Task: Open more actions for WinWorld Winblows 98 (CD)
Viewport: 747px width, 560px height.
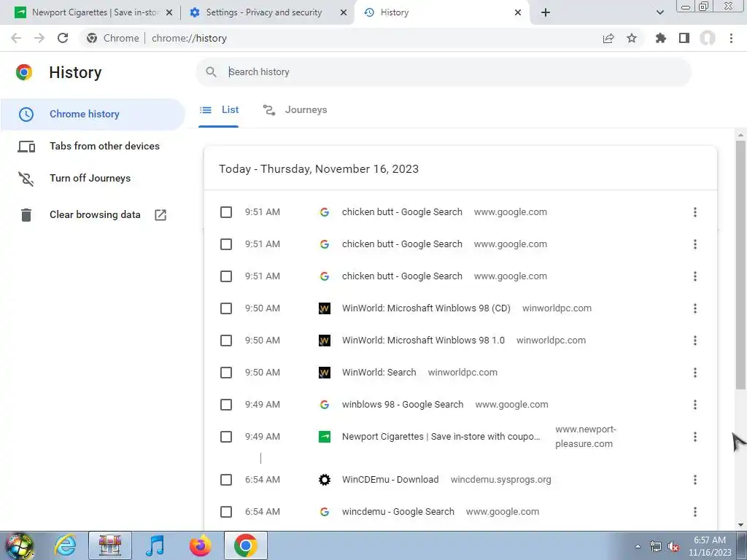Action: pos(695,308)
